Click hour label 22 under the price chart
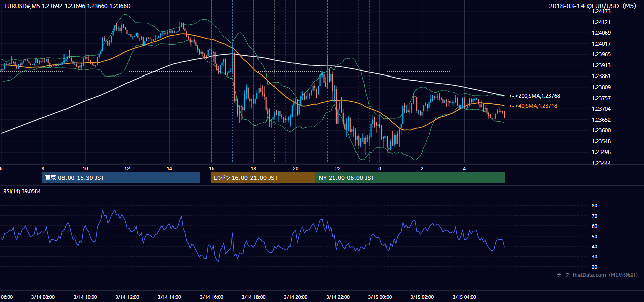 pos(338,168)
